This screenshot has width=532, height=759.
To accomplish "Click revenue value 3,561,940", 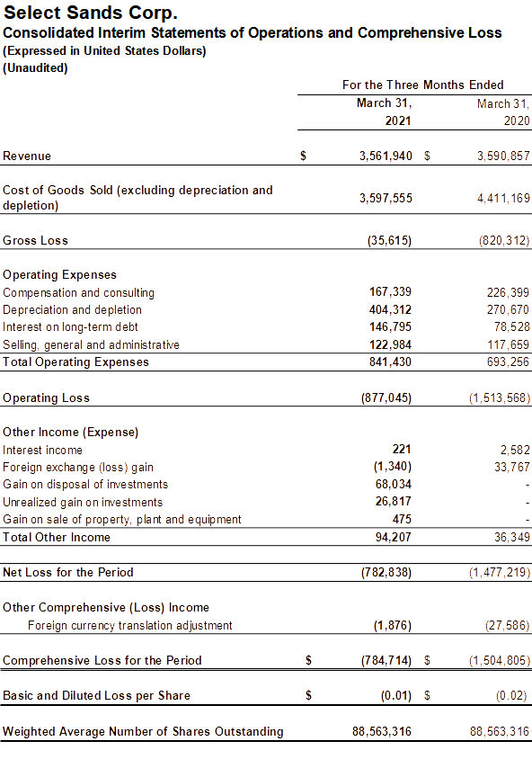I will tap(386, 156).
